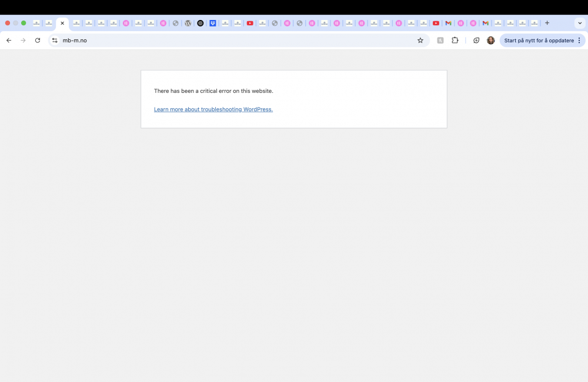Image resolution: width=588 pixels, height=382 pixels.
Task: Click the forward navigation arrow
Action: (x=24, y=41)
